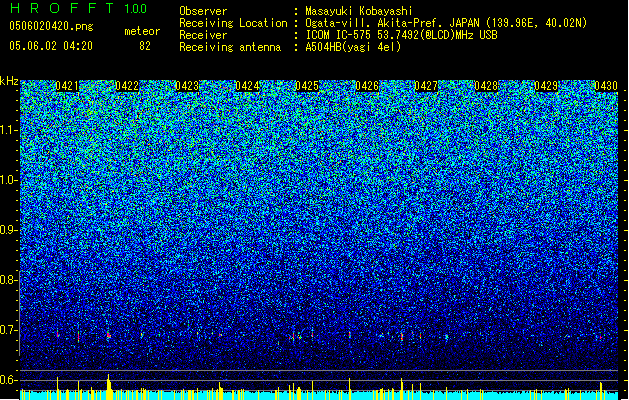Click the filename 0506020420.png

tap(51, 26)
